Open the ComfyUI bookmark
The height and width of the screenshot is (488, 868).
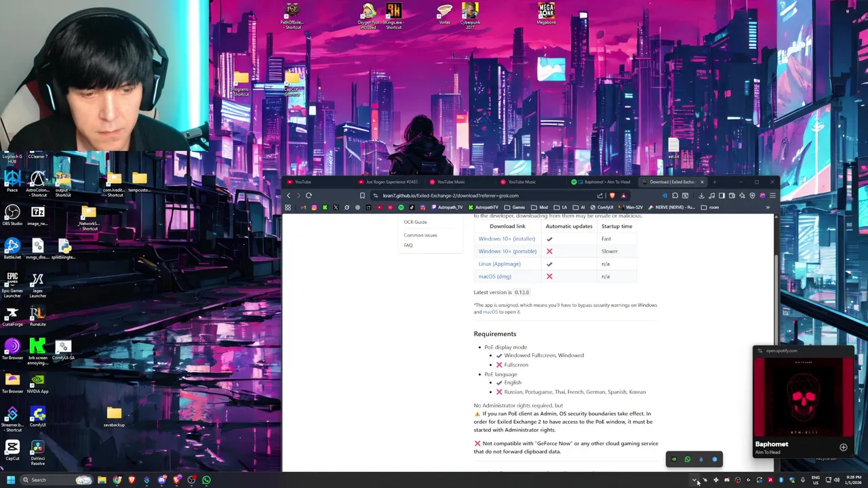point(600,207)
